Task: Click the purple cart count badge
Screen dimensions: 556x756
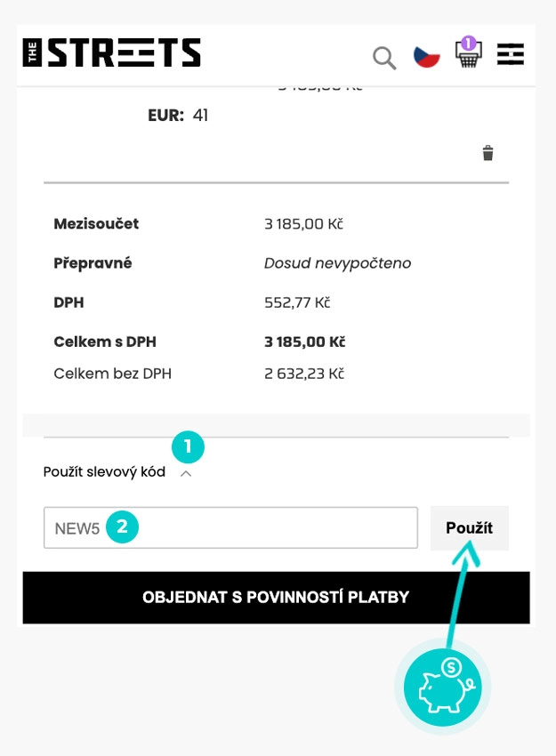Action: 468,43
